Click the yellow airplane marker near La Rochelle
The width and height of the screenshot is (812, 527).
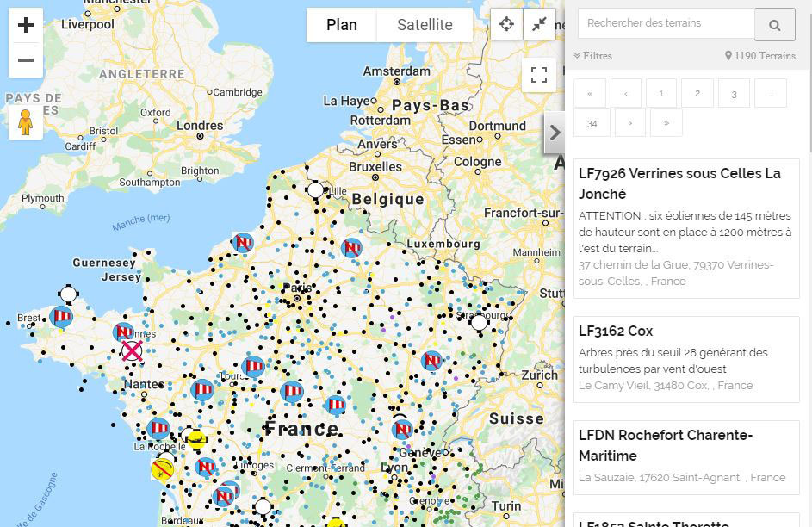tap(197, 439)
